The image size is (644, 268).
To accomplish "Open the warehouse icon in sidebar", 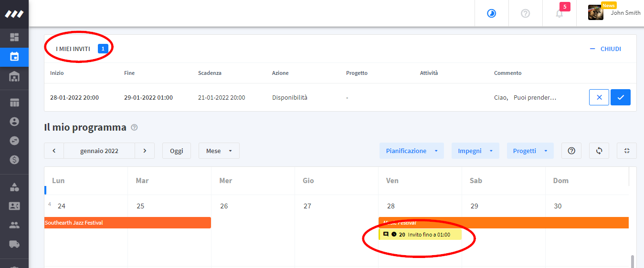I will [x=14, y=77].
